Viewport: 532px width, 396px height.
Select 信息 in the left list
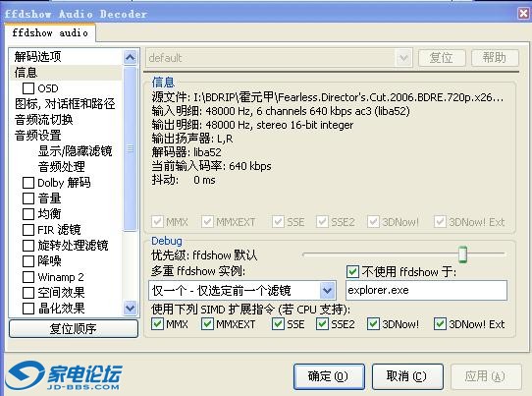coord(26,73)
